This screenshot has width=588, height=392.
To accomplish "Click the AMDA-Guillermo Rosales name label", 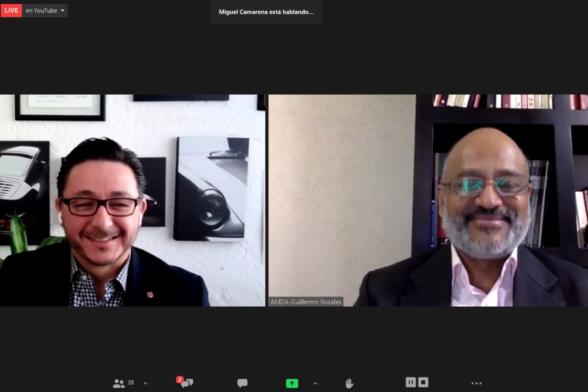I will click(x=306, y=302).
